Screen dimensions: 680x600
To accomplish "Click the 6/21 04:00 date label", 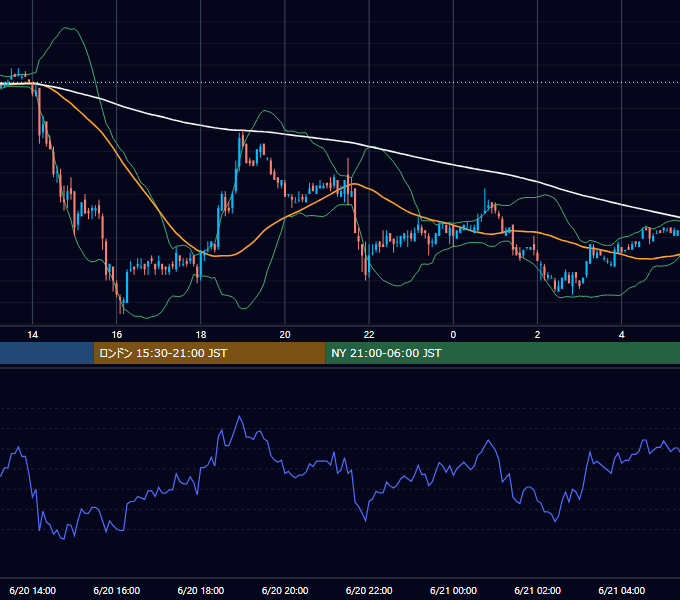I will (621, 590).
